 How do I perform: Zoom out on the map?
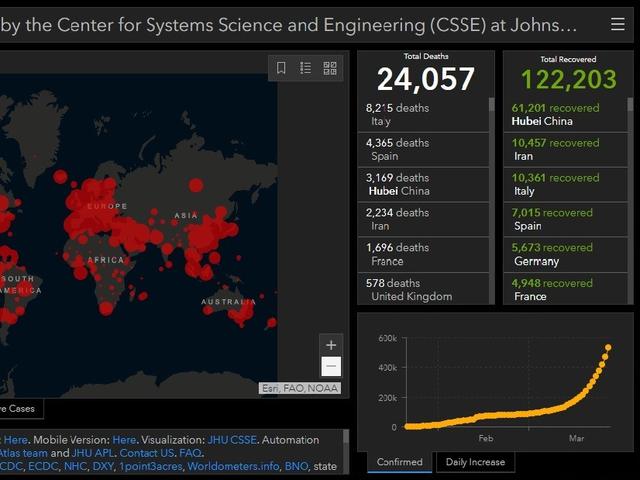331,367
